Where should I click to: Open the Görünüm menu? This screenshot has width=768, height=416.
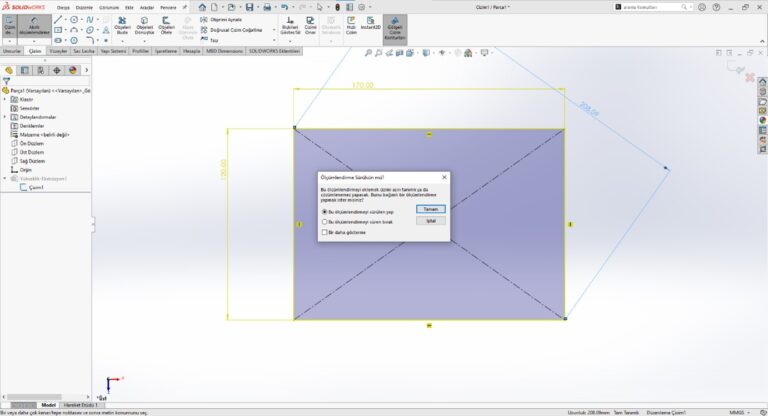tap(108, 6)
